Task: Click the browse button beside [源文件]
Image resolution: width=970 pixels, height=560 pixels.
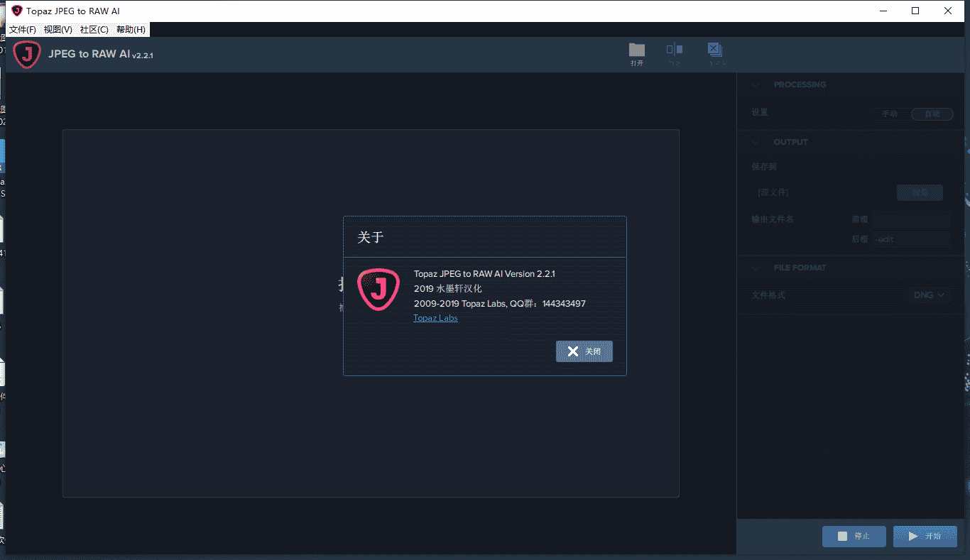Action: [920, 192]
